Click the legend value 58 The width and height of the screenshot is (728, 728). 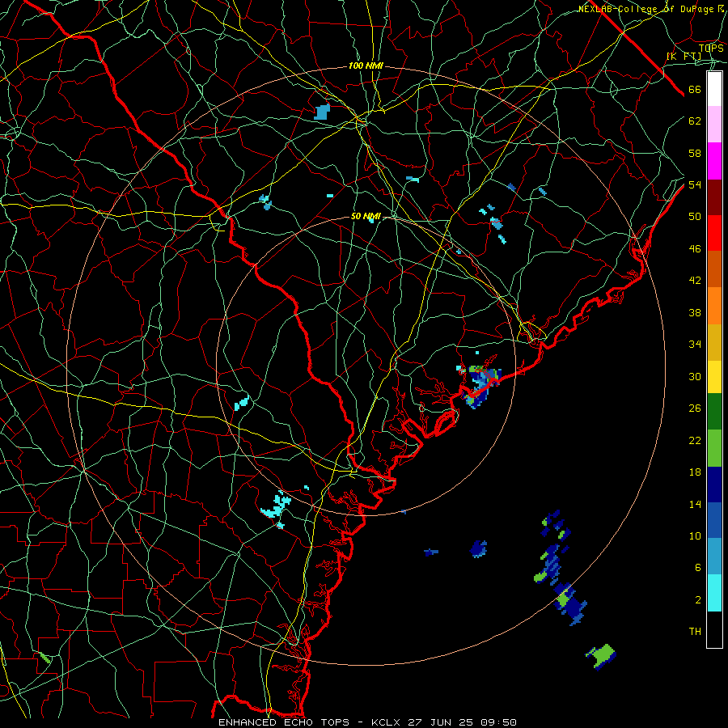(x=695, y=153)
